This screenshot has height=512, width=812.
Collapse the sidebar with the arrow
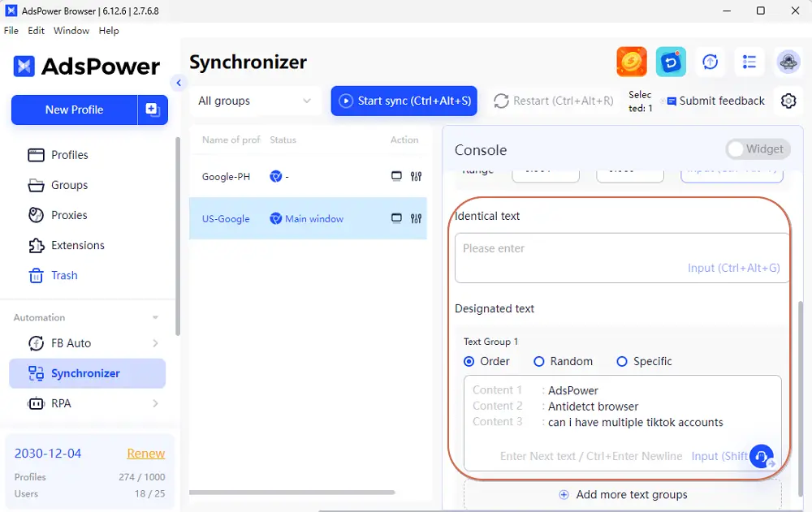(x=179, y=83)
